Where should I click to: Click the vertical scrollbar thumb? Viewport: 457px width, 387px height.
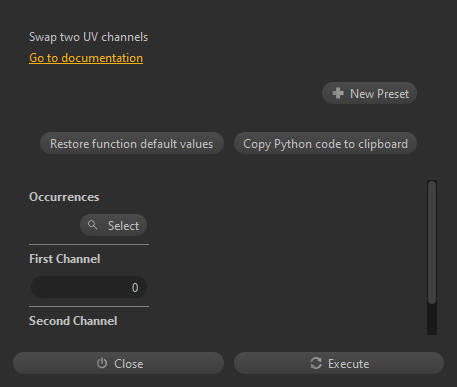(432, 242)
